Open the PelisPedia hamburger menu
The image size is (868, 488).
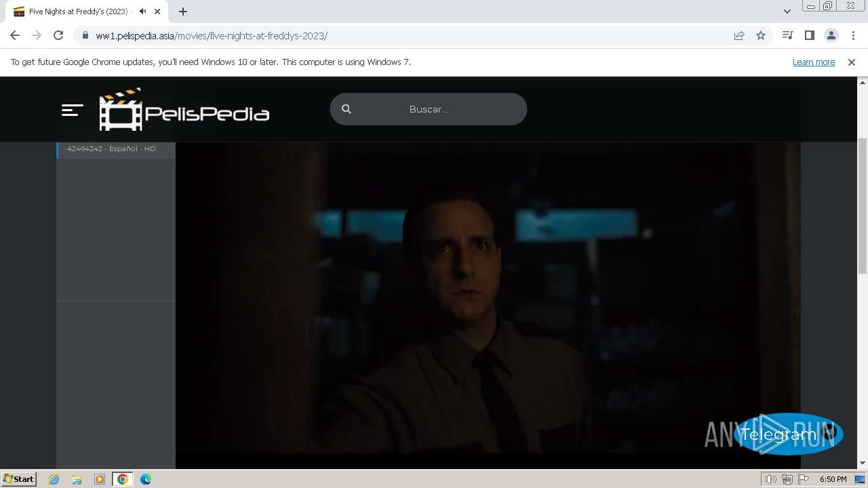click(x=72, y=110)
